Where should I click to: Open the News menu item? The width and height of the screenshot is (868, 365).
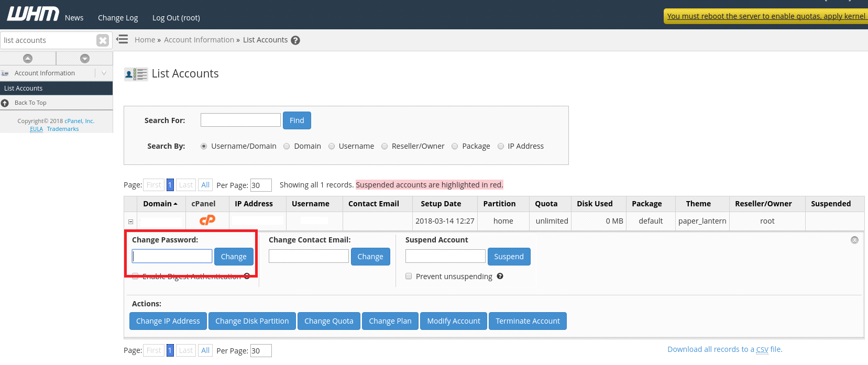pyautogui.click(x=74, y=18)
